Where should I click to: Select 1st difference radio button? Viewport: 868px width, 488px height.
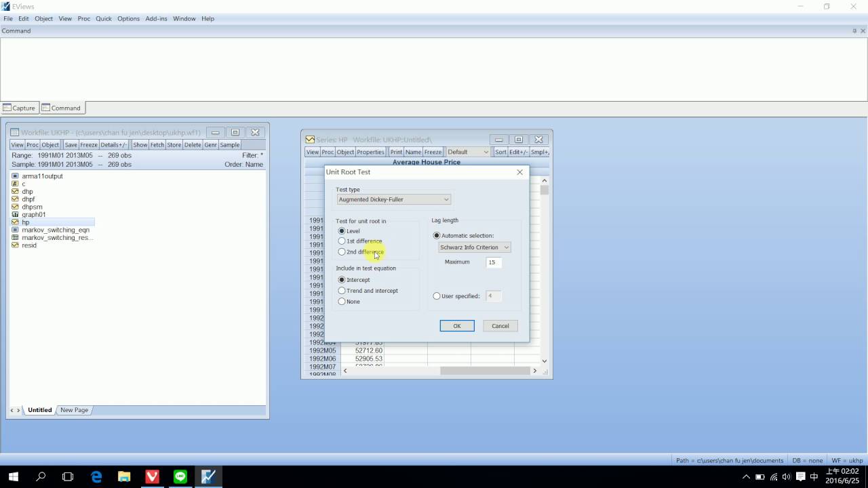pos(342,241)
